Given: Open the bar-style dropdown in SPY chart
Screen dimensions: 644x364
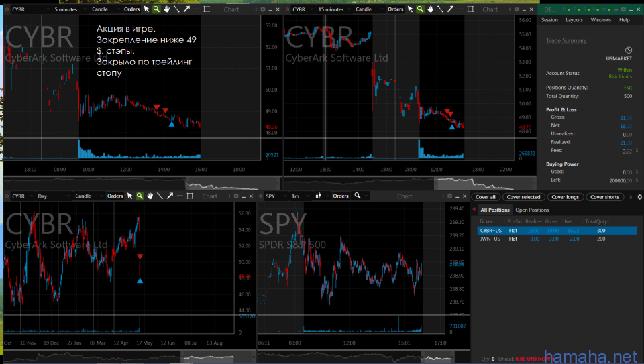Looking at the screenshot, I should (321, 196).
